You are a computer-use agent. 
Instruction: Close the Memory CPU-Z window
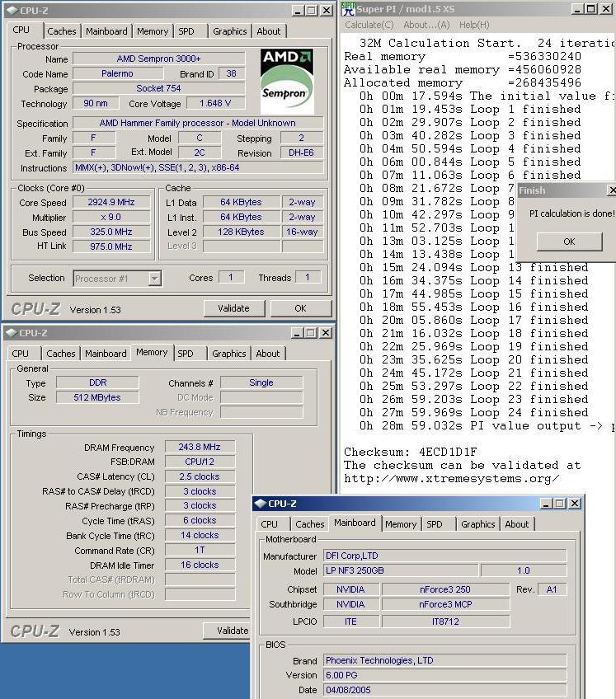pos(326,332)
